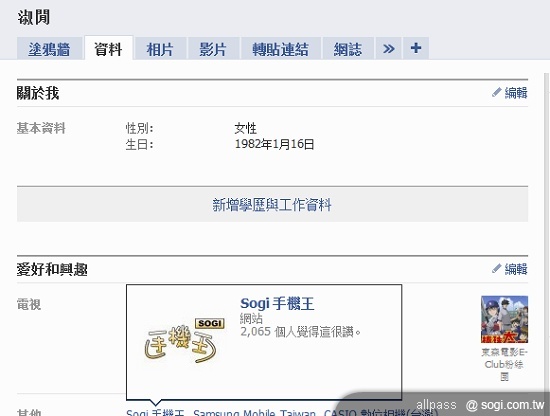Click 東森電影E-Club粉絲團 caption link

tap(504, 364)
